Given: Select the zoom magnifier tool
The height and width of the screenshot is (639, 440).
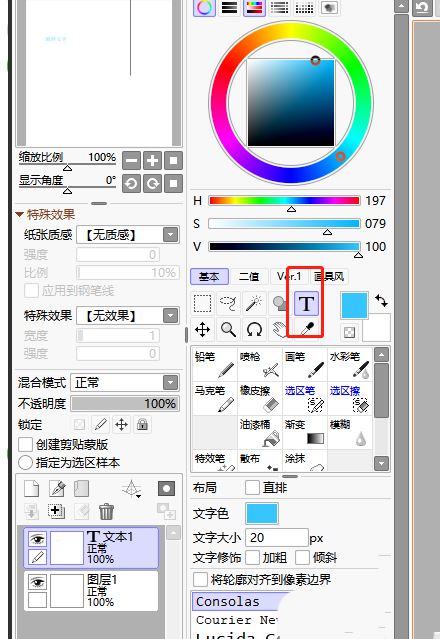Looking at the screenshot, I should 228,329.
